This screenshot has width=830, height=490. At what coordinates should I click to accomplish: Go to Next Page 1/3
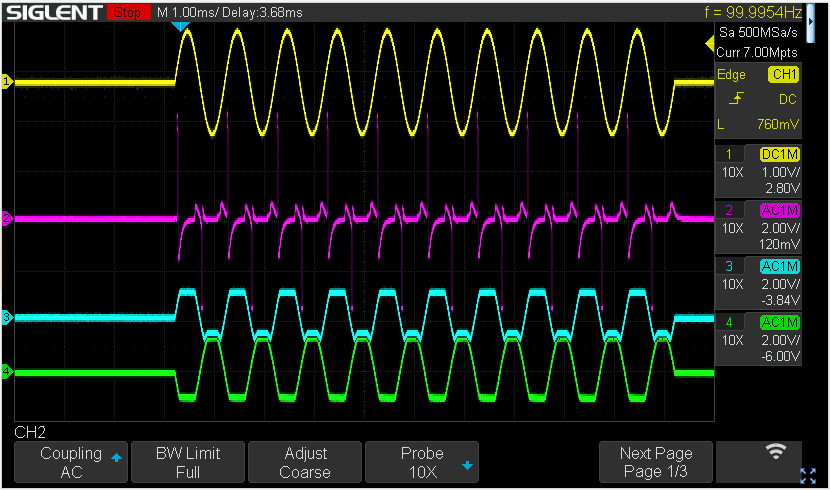point(656,462)
